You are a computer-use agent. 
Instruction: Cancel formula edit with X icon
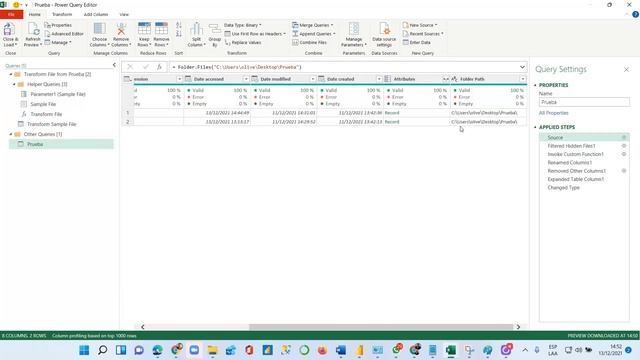click(x=130, y=67)
